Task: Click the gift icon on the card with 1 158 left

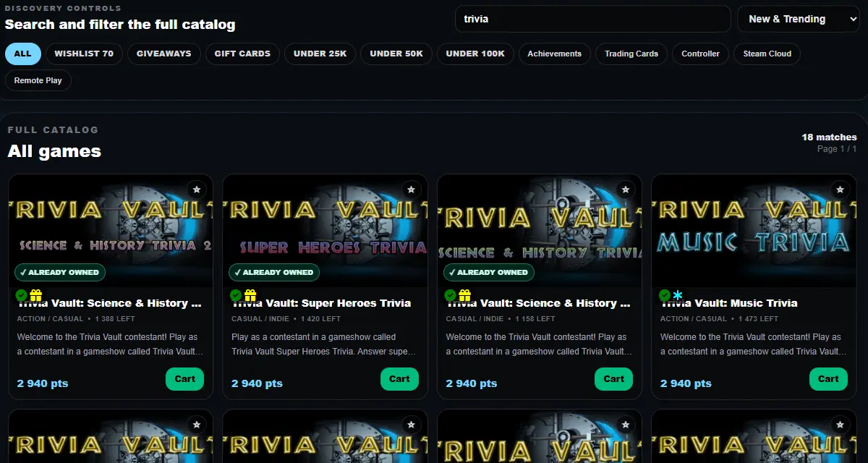Action: pos(465,295)
